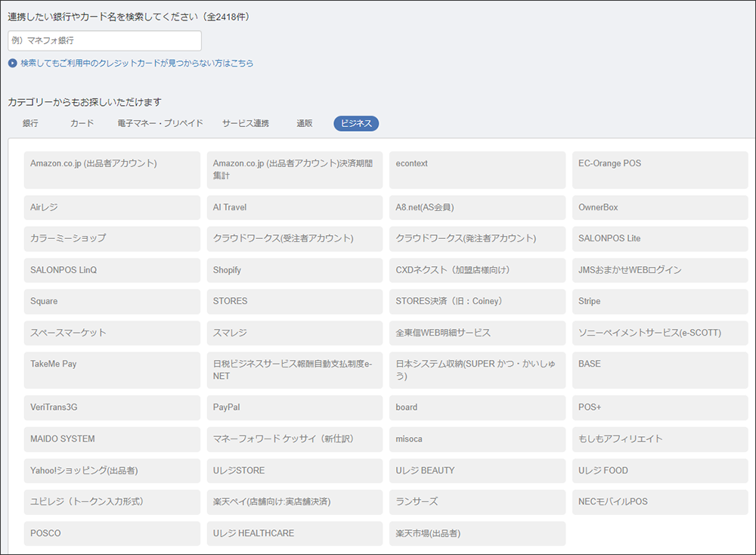Image resolution: width=756 pixels, height=555 pixels.
Task: Choose TakeMe Pay
Action: 112,371
